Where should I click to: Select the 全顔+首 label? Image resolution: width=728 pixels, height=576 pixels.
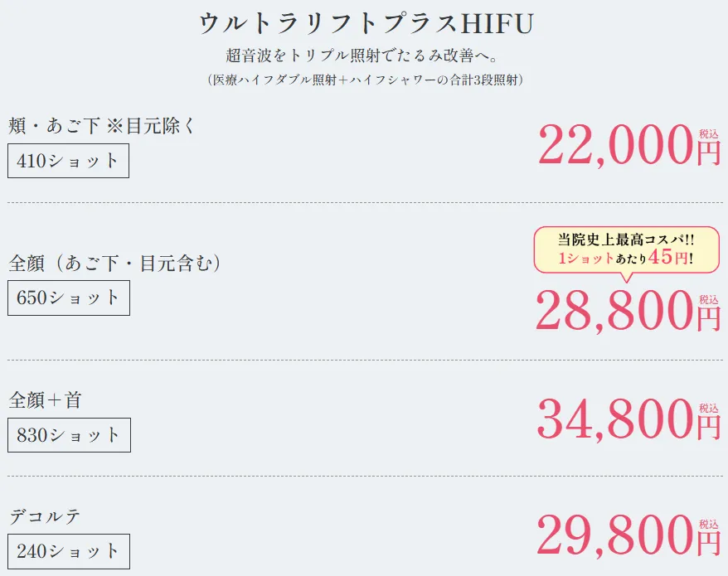click(x=46, y=400)
